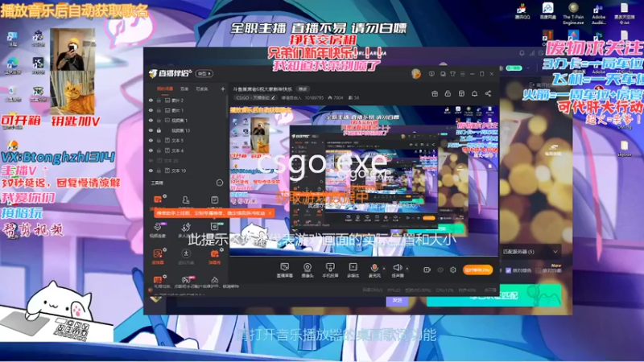
Task: Add a 多媒体 media source
Action: [x=353, y=270]
